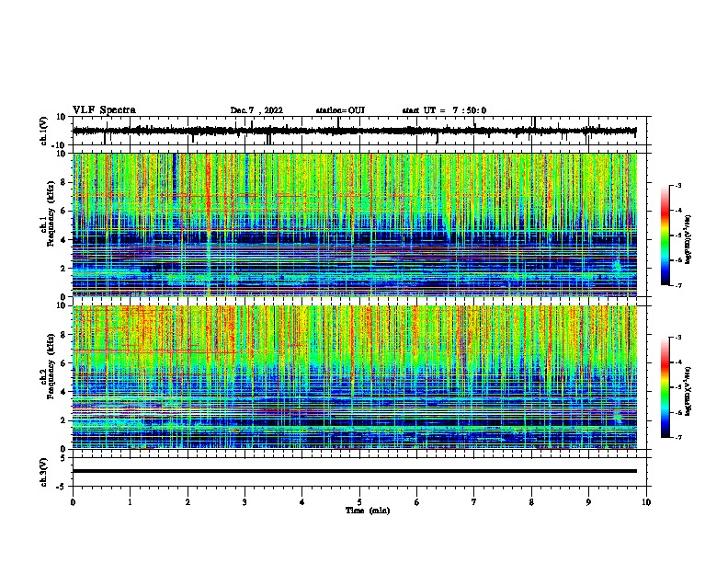Click the "ch.1(V)" waveform axis label
The image size is (728, 563).
(x=44, y=131)
